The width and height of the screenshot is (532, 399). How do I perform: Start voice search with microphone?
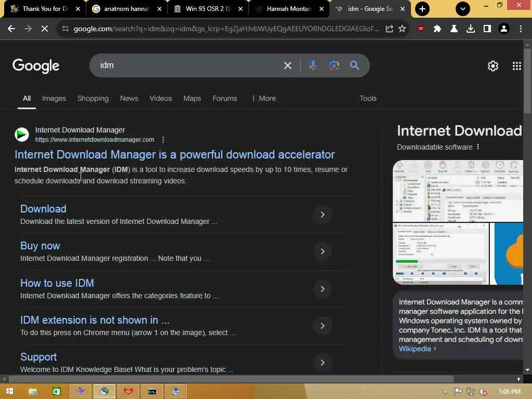pyautogui.click(x=313, y=65)
